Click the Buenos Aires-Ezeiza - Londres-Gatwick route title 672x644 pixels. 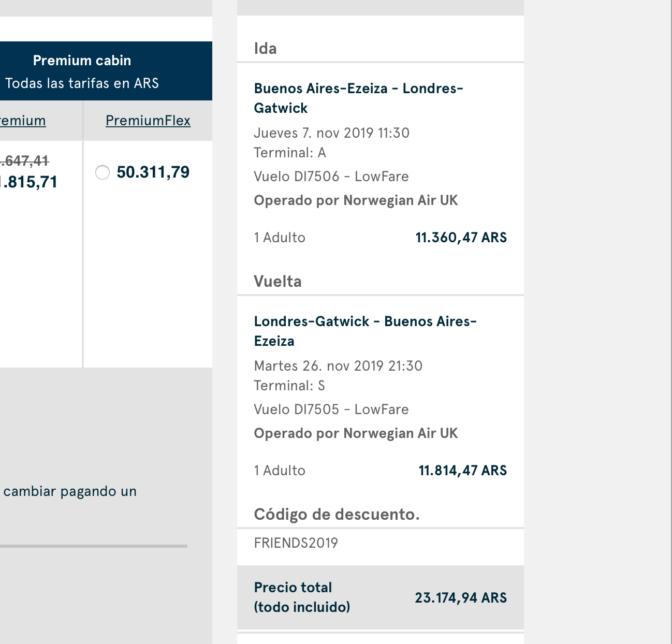358,98
